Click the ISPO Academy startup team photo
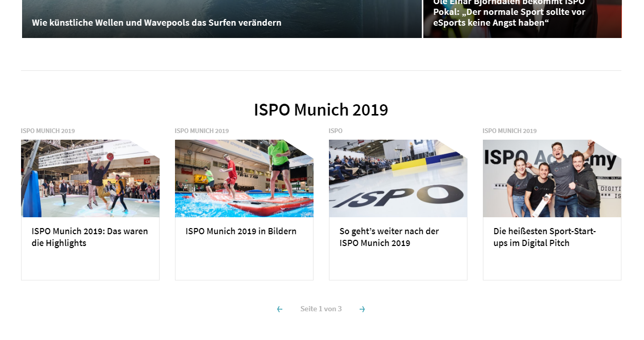 point(552,178)
